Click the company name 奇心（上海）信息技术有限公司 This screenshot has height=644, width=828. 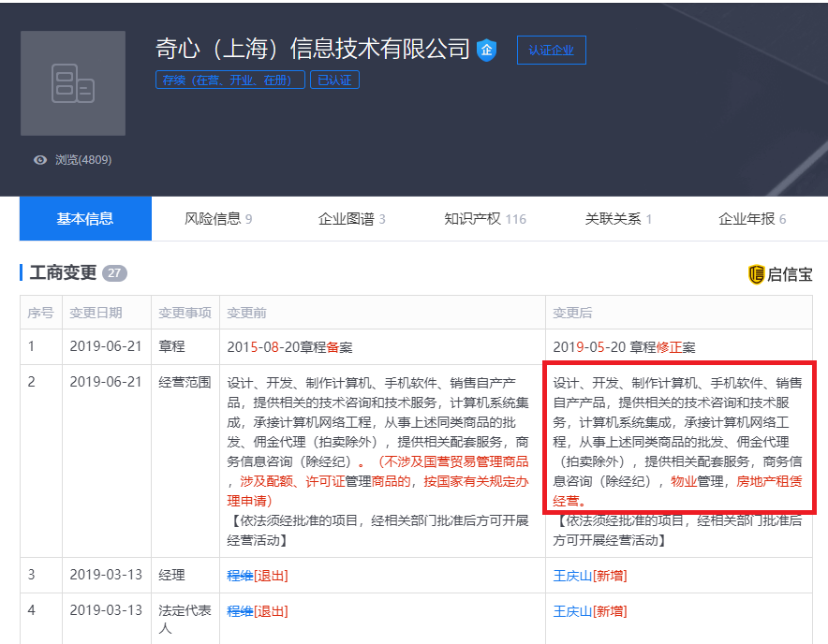click(x=313, y=49)
